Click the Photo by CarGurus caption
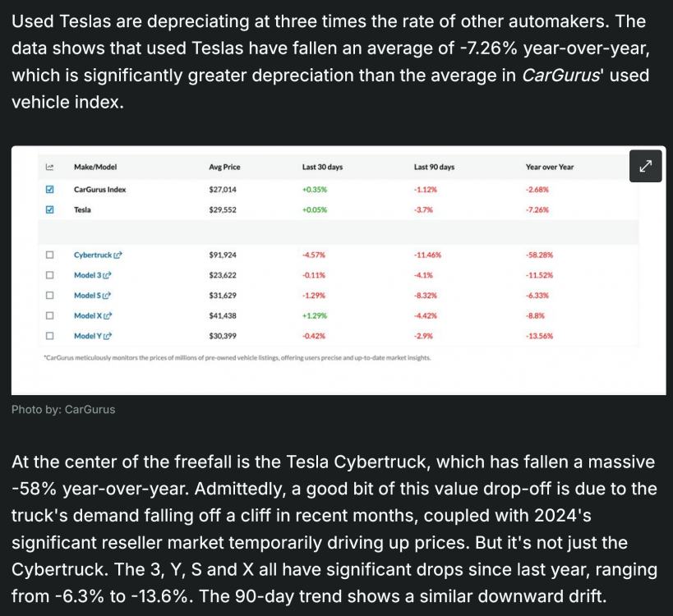 point(63,409)
